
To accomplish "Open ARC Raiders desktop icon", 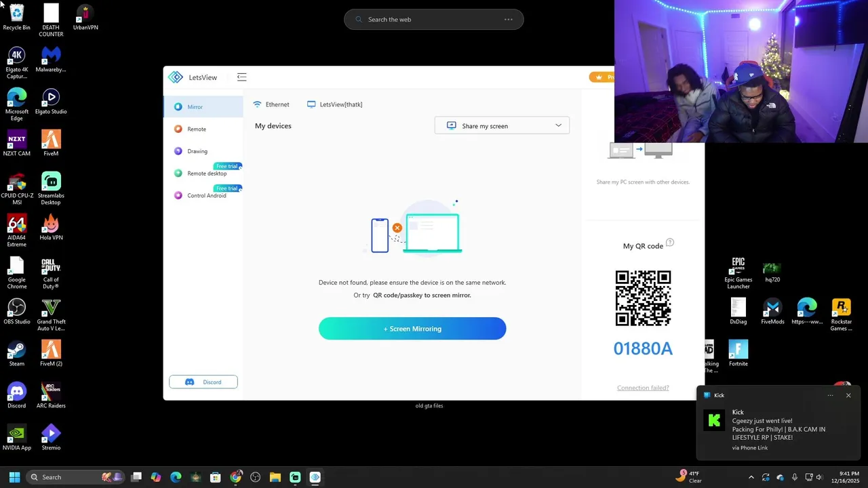I will pos(51,395).
